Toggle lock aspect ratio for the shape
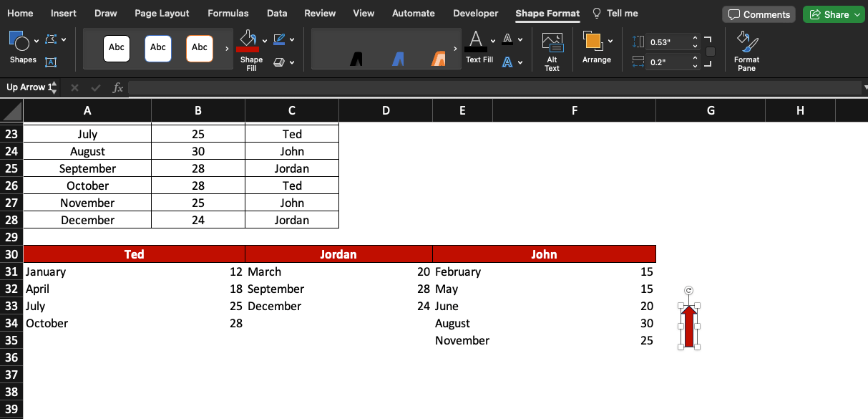 point(710,52)
